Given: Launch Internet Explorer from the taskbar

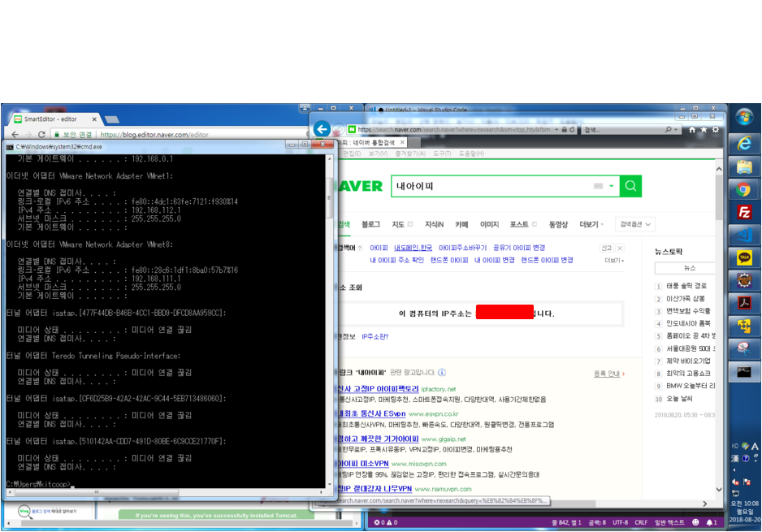Looking at the screenshot, I should [744, 143].
